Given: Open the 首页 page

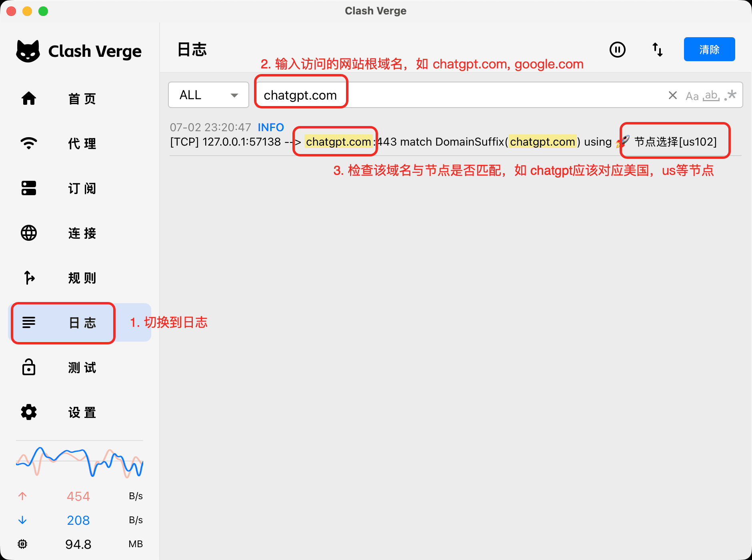Looking at the screenshot, I should point(80,98).
